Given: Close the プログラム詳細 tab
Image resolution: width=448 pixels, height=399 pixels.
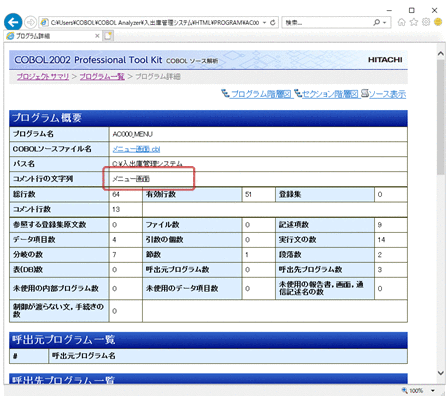Looking at the screenshot, I should pos(97,36).
